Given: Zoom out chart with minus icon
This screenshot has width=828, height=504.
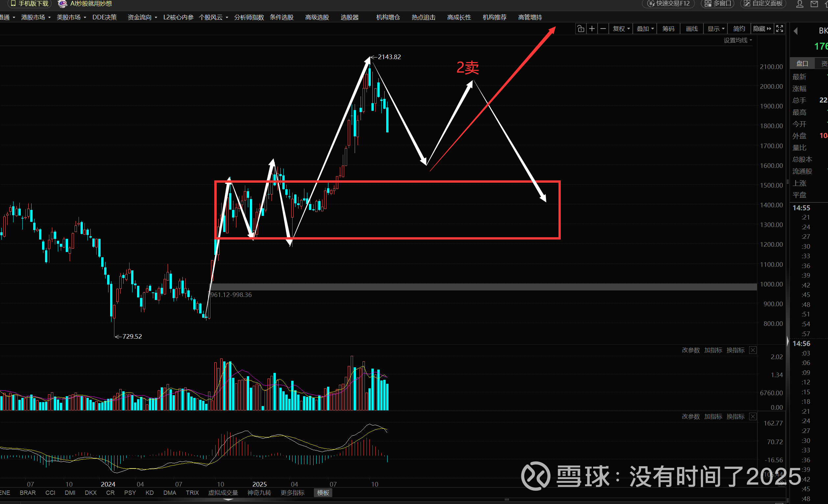Looking at the screenshot, I should point(603,29).
